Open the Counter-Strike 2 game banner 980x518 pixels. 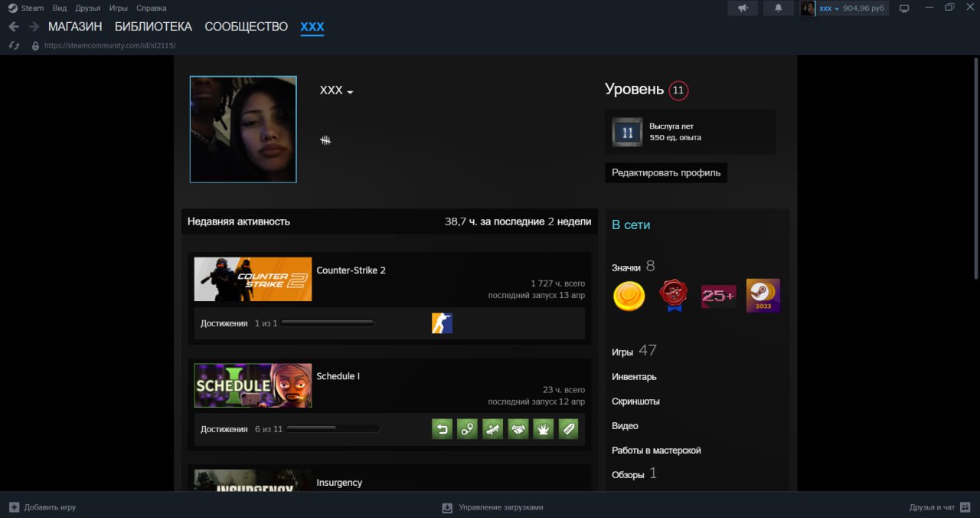point(253,279)
